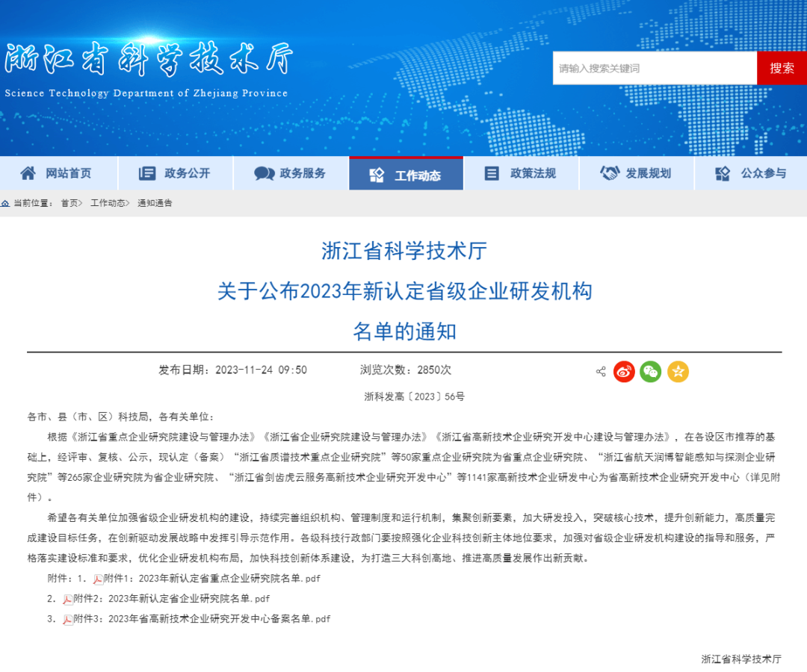Open the 公众参与 navigation tab
The image size is (807, 672).
coord(752,173)
